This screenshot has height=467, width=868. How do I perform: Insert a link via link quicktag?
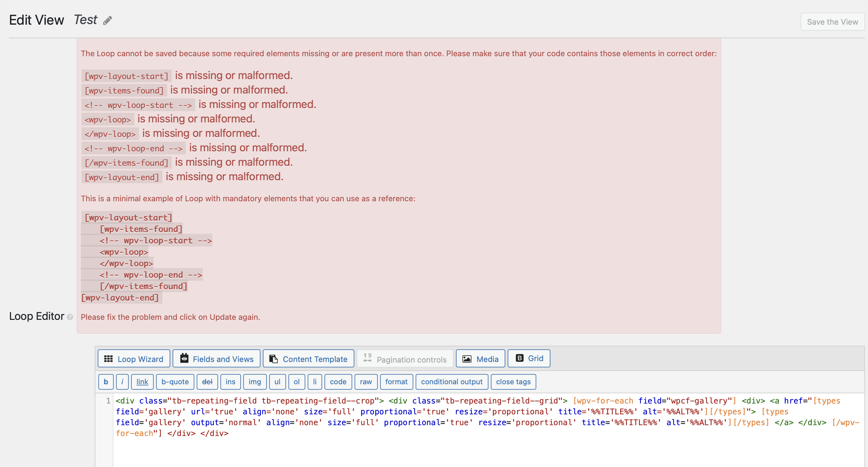coord(142,382)
